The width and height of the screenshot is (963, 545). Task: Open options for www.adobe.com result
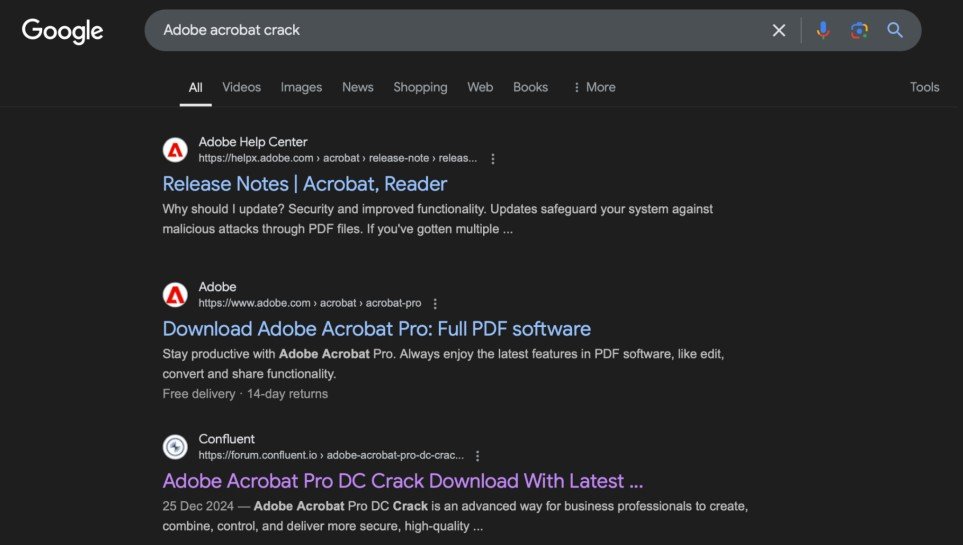click(x=435, y=304)
